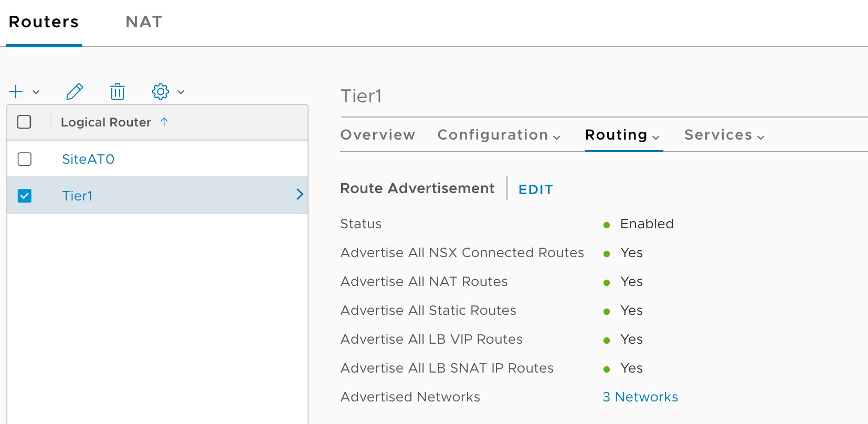868x424 pixels.
Task: Click EDIT for Route Advertisement
Action: point(535,189)
